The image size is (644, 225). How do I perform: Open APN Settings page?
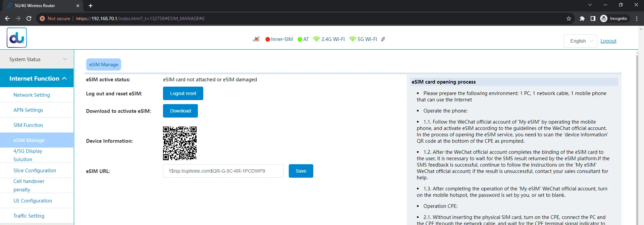click(28, 110)
